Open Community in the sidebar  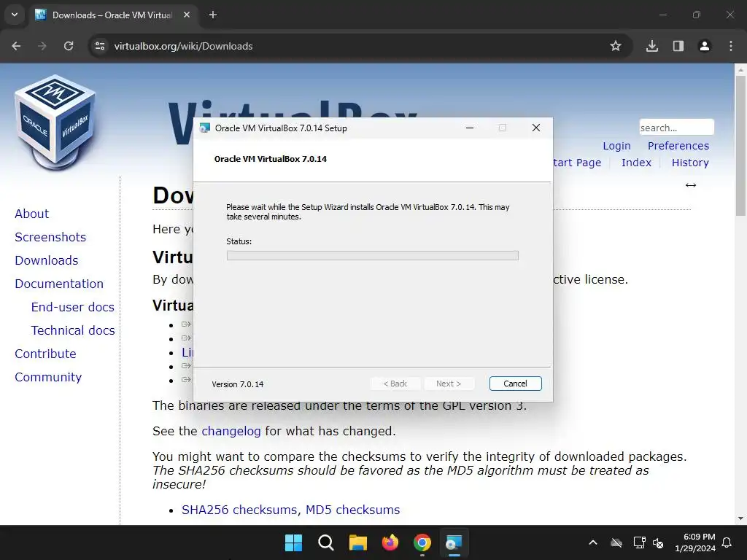pos(48,377)
